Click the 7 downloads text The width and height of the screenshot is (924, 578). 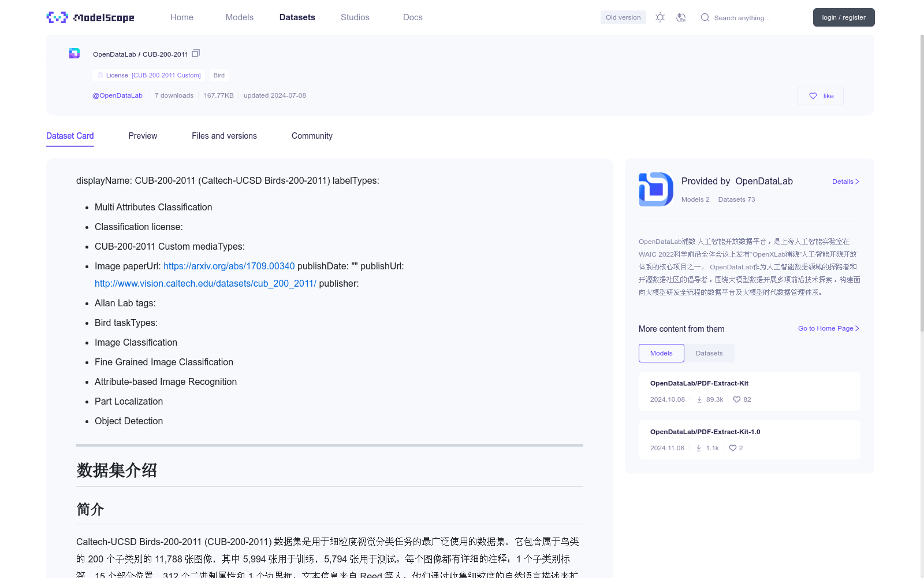click(x=174, y=95)
